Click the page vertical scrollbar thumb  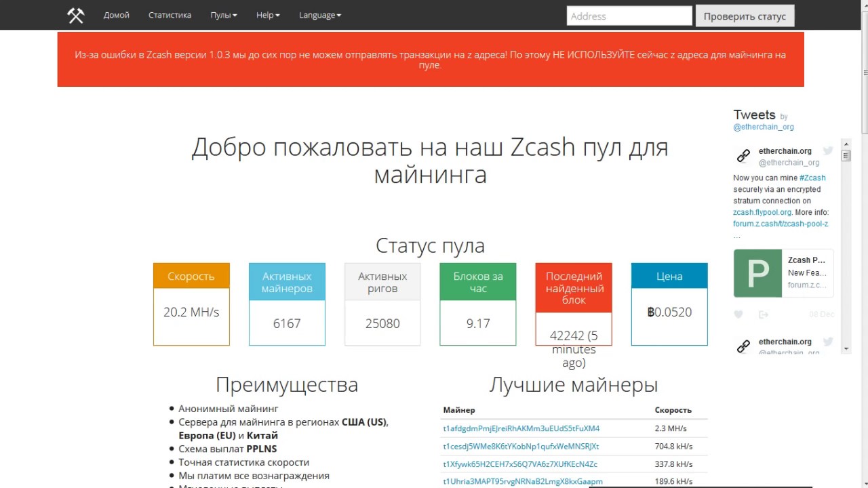tap(865, 72)
